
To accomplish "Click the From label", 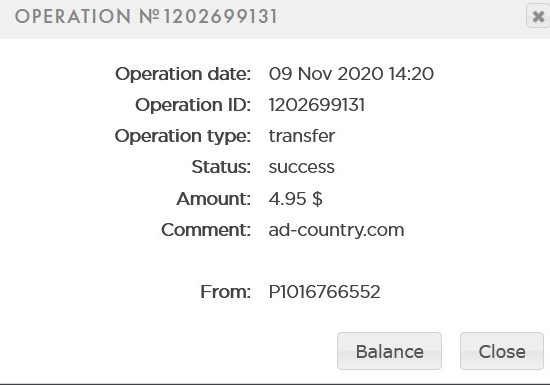I will click(x=226, y=292).
